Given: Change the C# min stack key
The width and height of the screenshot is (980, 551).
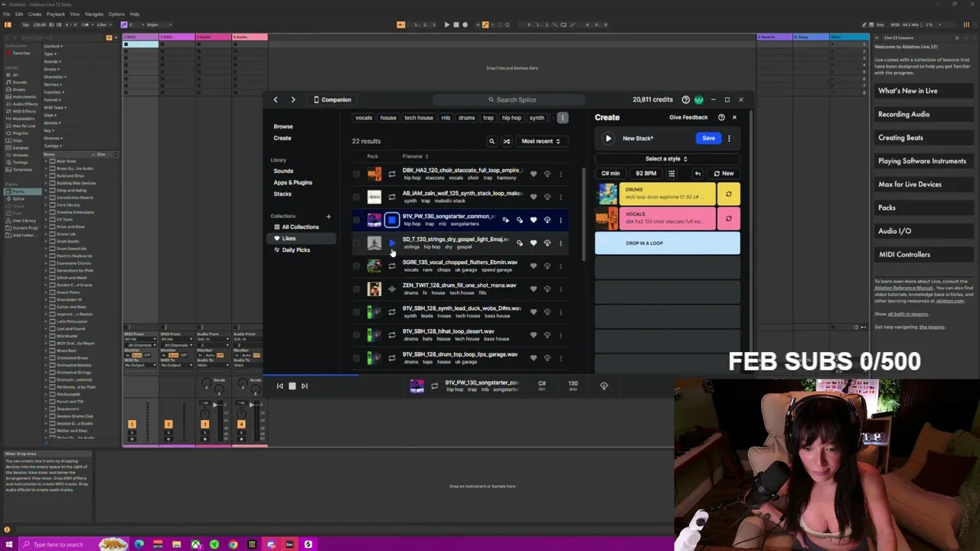Looking at the screenshot, I should pyautogui.click(x=610, y=174).
